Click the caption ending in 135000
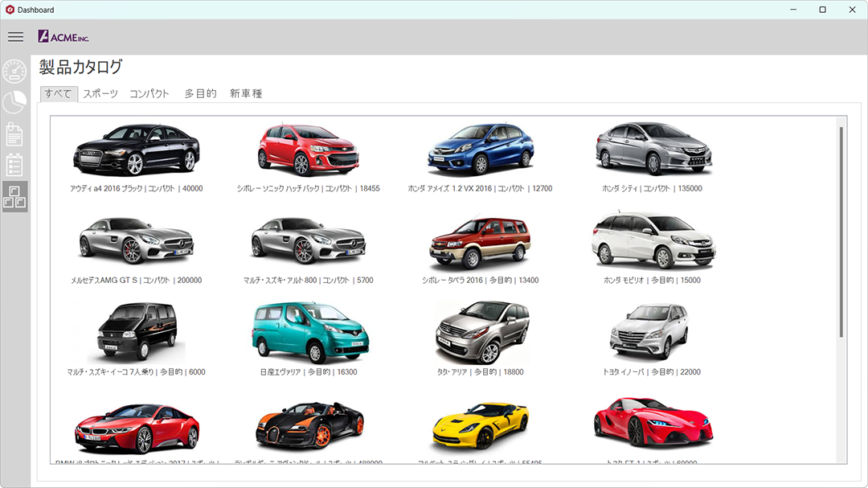Image resolution: width=868 pixels, height=488 pixels. pyautogui.click(x=652, y=188)
